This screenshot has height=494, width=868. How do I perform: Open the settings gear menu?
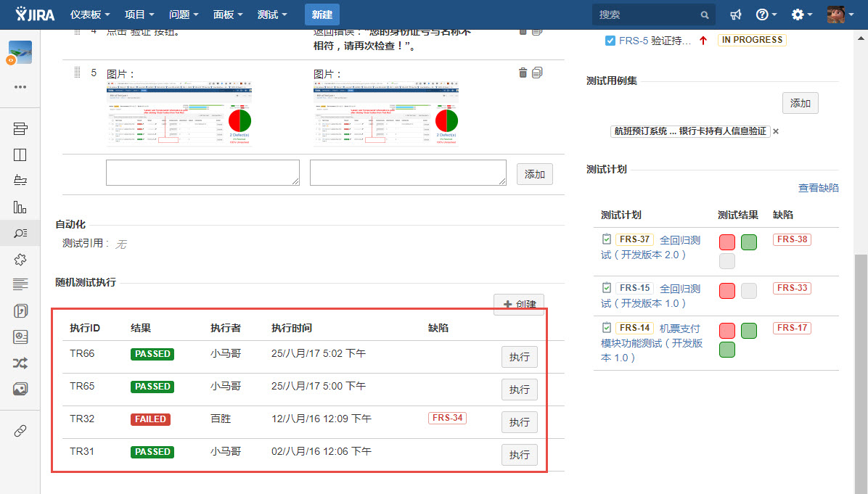click(x=801, y=15)
